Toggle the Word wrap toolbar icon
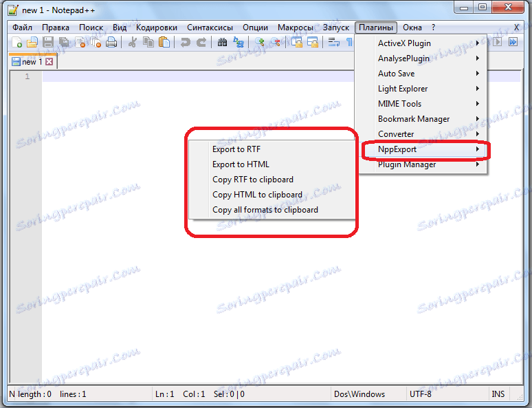 [x=333, y=43]
